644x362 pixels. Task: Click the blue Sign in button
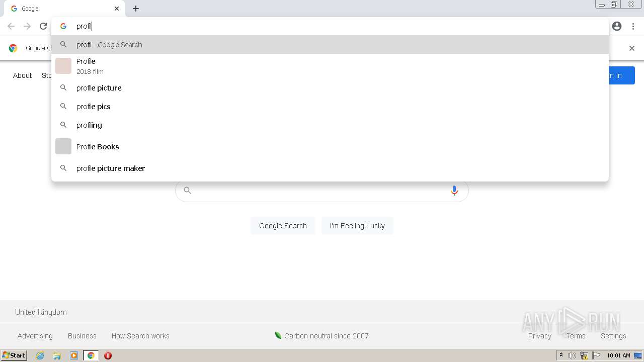click(x=621, y=75)
